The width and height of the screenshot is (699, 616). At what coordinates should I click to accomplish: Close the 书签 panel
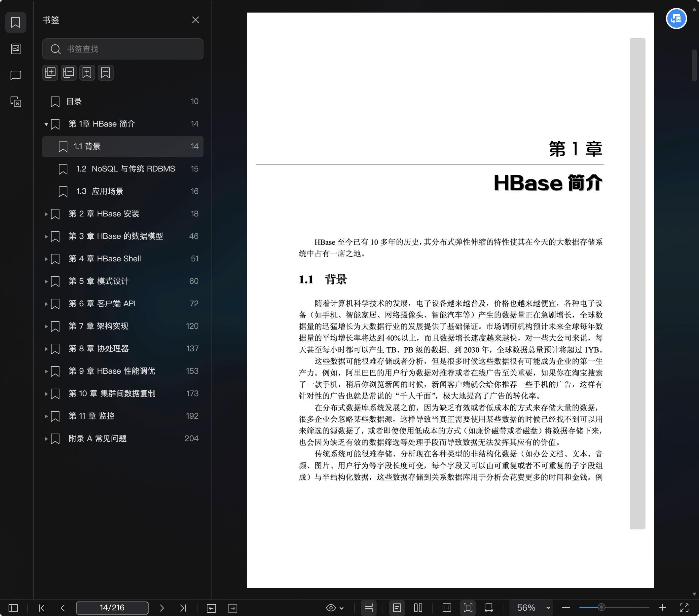tap(195, 20)
